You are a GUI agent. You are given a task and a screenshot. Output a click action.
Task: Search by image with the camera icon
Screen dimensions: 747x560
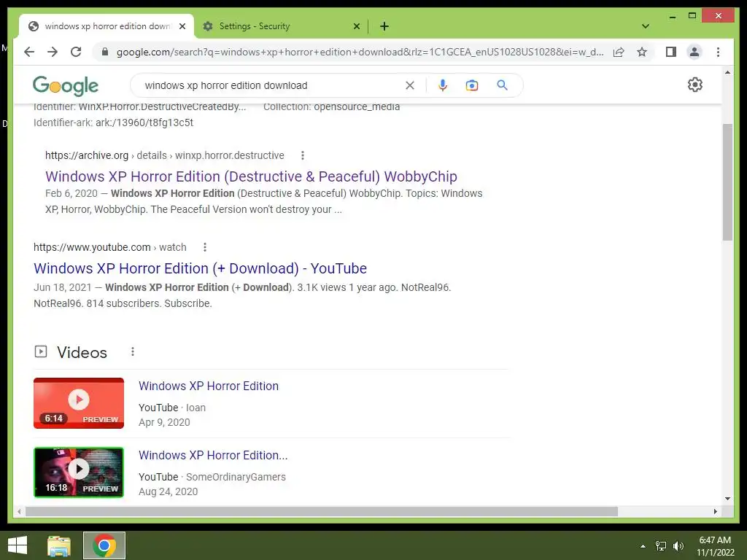472,85
